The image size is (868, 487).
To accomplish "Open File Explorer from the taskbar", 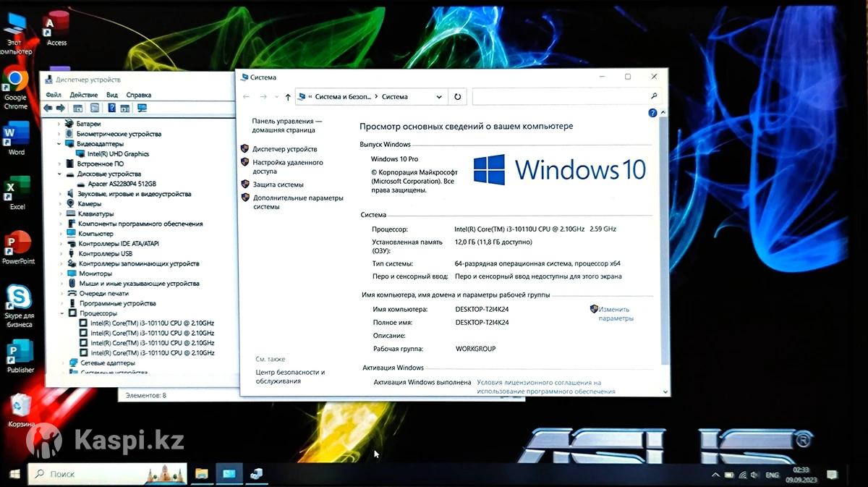I will coord(202,474).
